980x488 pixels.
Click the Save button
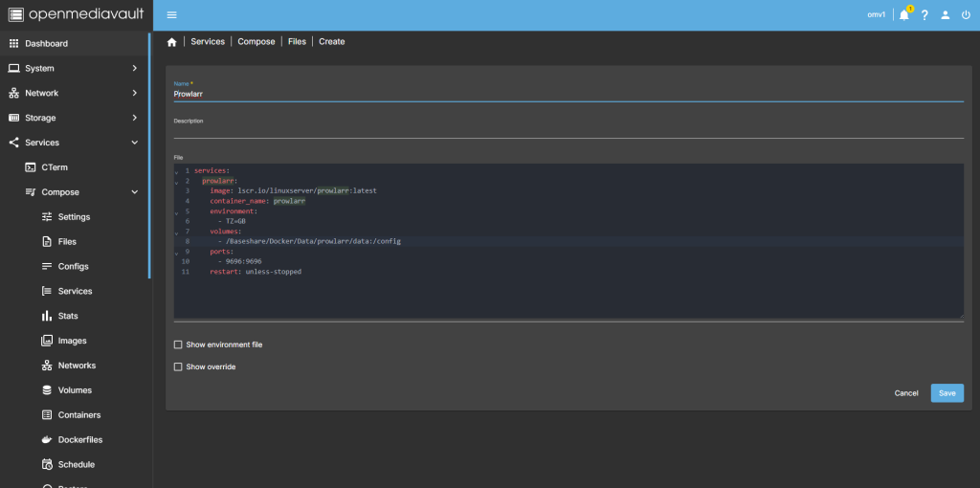point(947,393)
